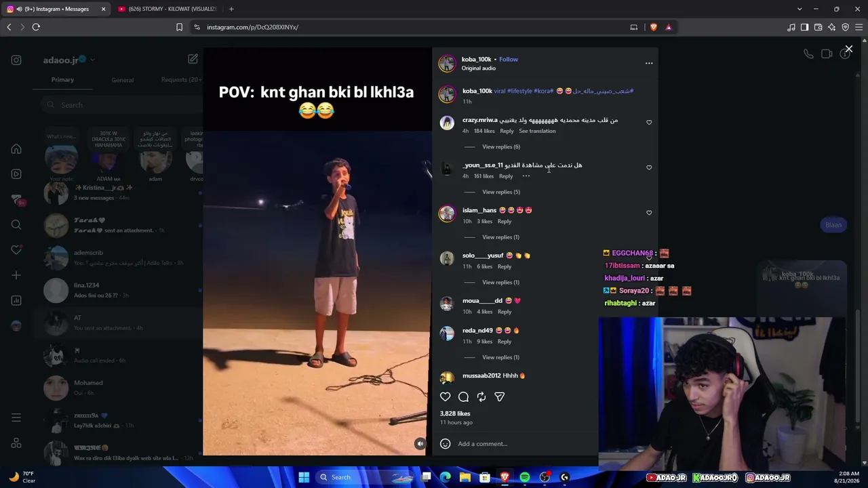The image size is (868, 488).
Task: Go to Instagram Home in the sidebar
Action: click(x=16, y=149)
